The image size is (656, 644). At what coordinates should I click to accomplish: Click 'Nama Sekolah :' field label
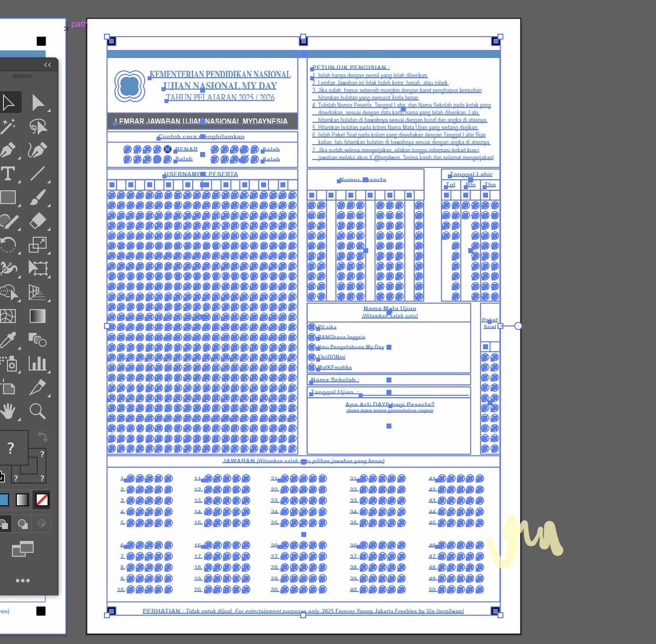(335, 380)
